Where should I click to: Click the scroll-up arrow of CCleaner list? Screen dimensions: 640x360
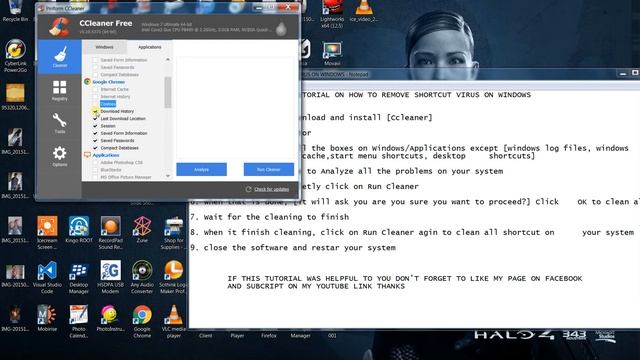point(168,60)
